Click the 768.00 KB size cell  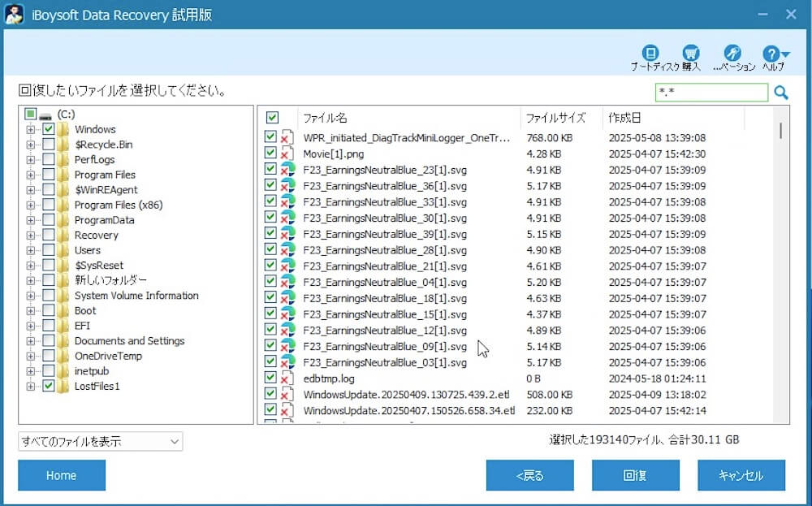[x=550, y=138]
